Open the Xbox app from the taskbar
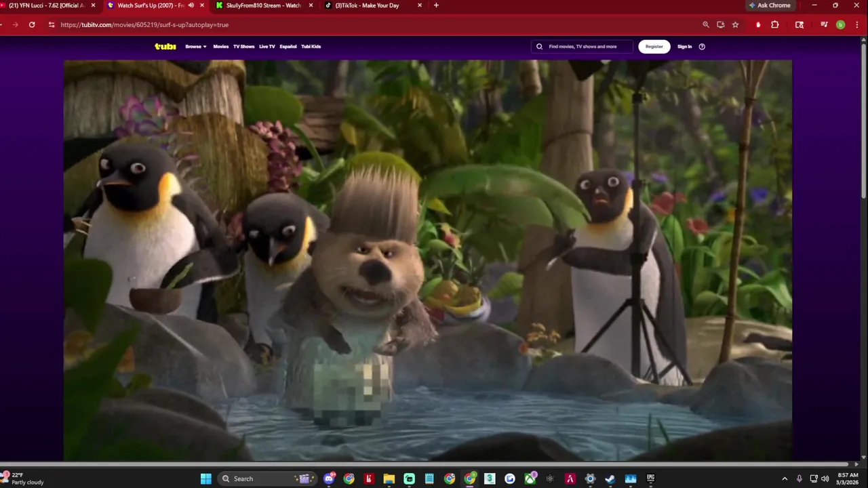 pos(530,479)
